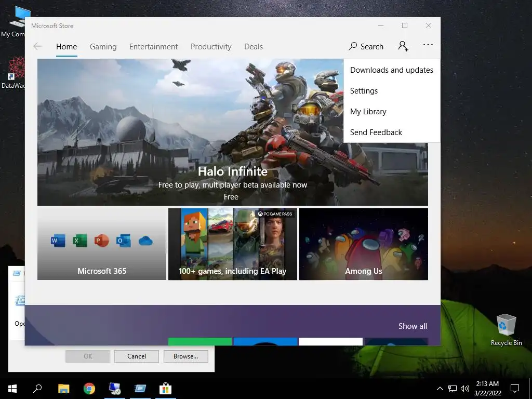Open the Gaming tab

coord(103,46)
